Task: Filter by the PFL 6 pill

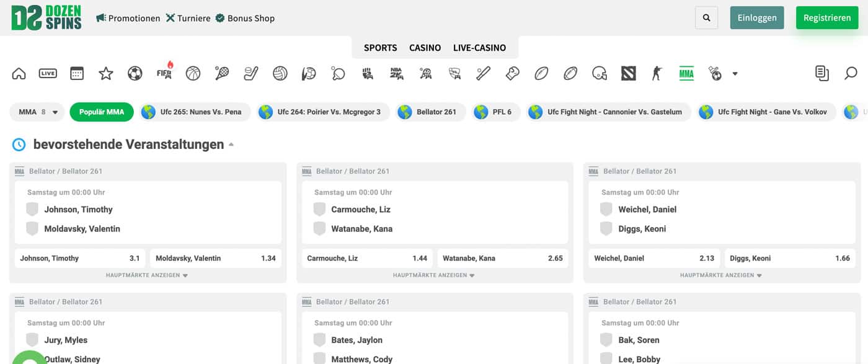Action: pyautogui.click(x=496, y=112)
